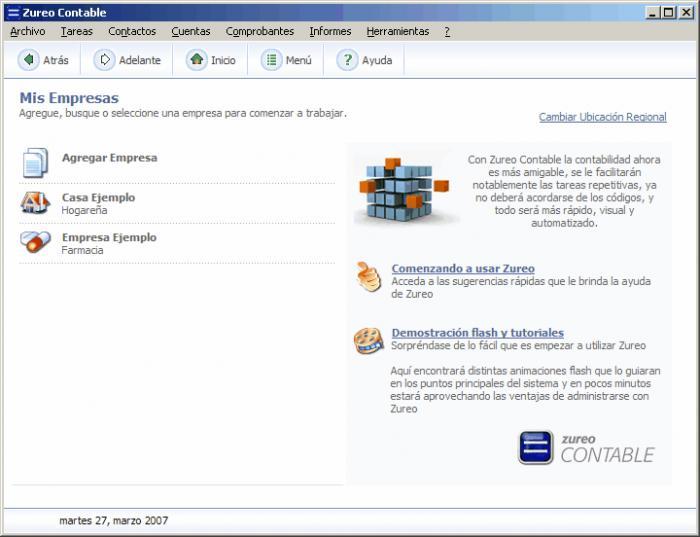Follow the Cambiar Ubicación Regional link
700x537 pixels.
click(603, 117)
